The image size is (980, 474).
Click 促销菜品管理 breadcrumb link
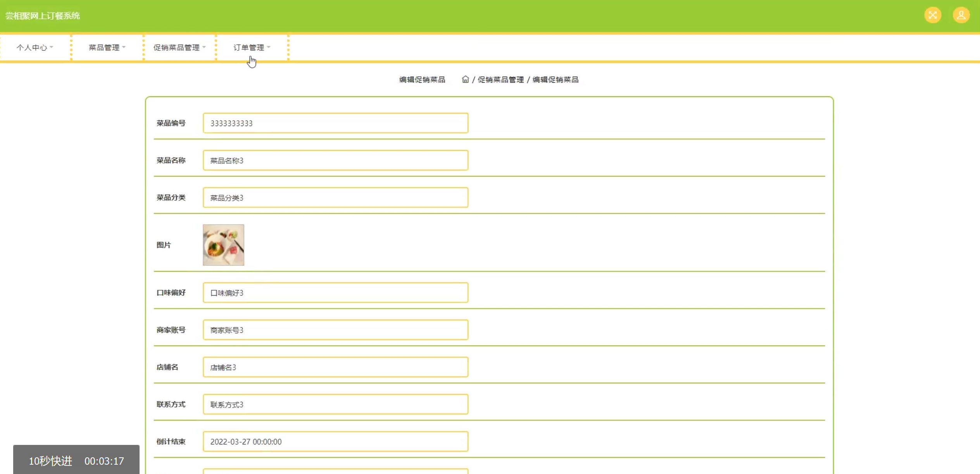tap(500, 80)
